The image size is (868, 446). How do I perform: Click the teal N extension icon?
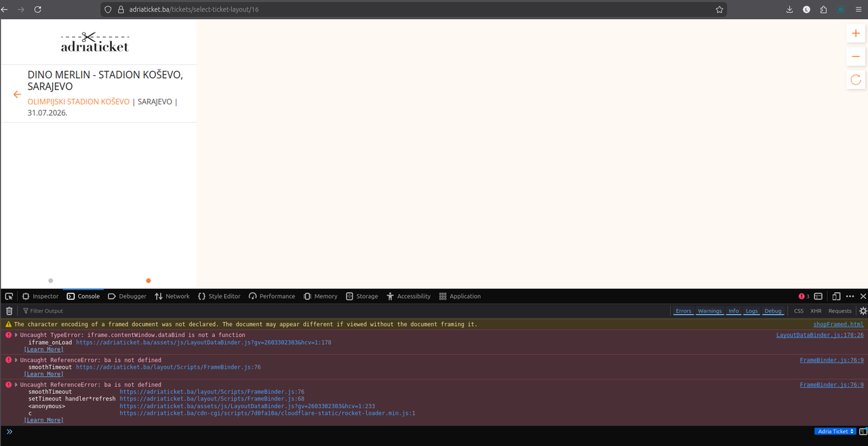(x=841, y=9)
